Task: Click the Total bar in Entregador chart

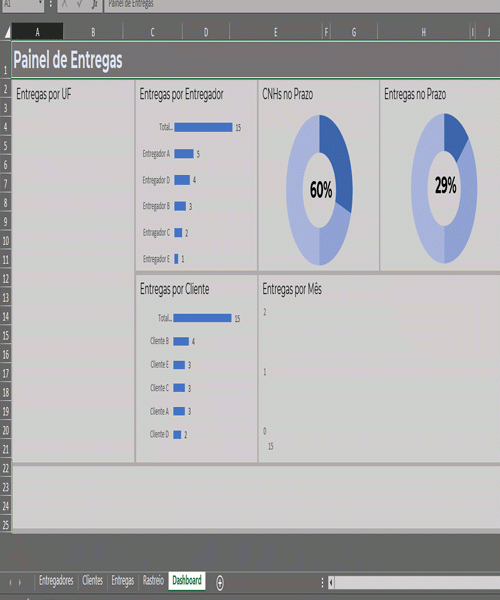Action: click(x=203, y=127)
